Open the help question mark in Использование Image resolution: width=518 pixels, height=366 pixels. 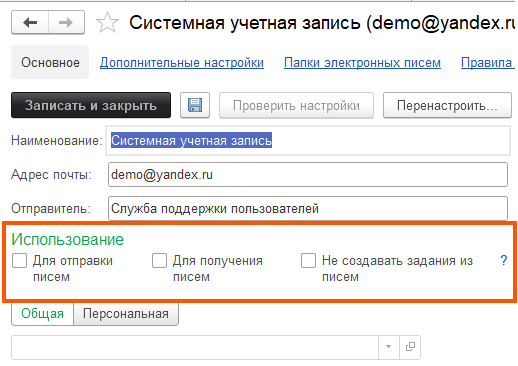[x=504, y=260]
